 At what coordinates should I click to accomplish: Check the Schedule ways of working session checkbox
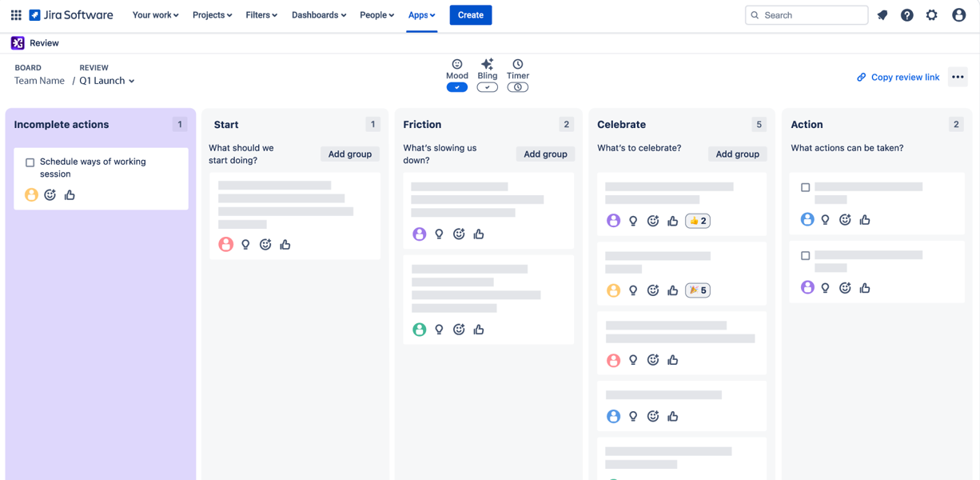click(30, 162)
